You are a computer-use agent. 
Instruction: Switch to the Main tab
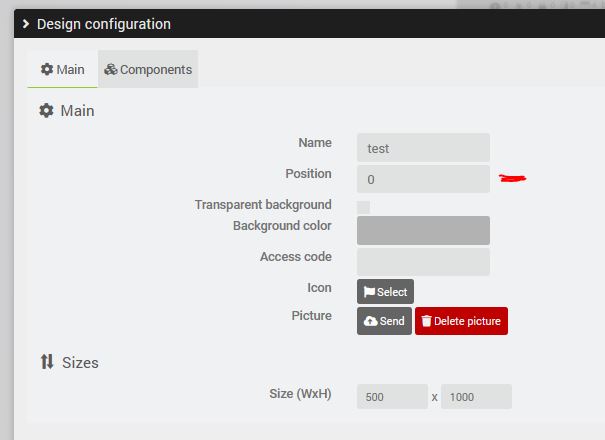[62, 70]
